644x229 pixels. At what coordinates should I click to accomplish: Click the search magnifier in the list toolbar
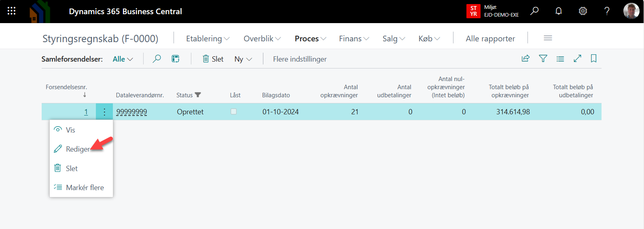[x=157, y=59]
